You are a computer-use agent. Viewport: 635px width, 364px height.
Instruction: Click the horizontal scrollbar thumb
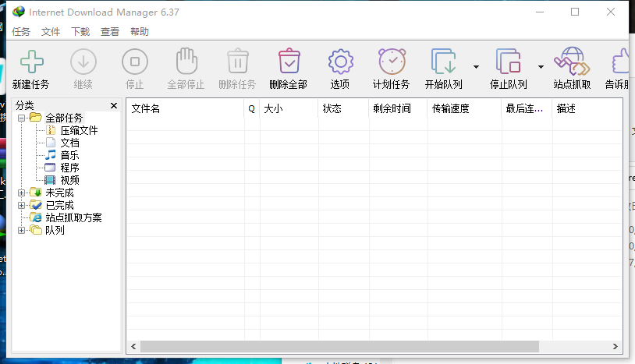click(x=339, y=347)
